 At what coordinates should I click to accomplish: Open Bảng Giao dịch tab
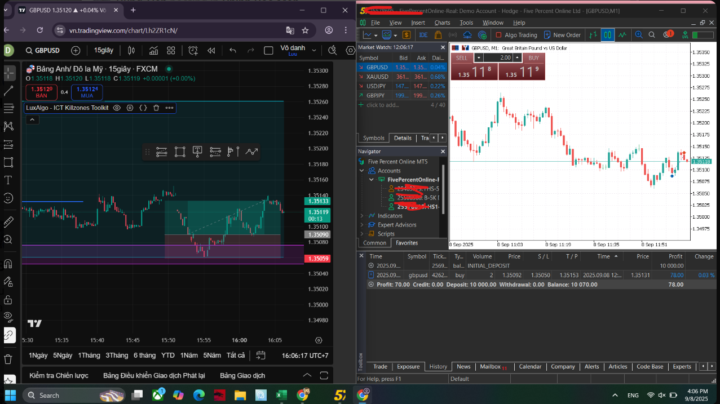point(242,376)
